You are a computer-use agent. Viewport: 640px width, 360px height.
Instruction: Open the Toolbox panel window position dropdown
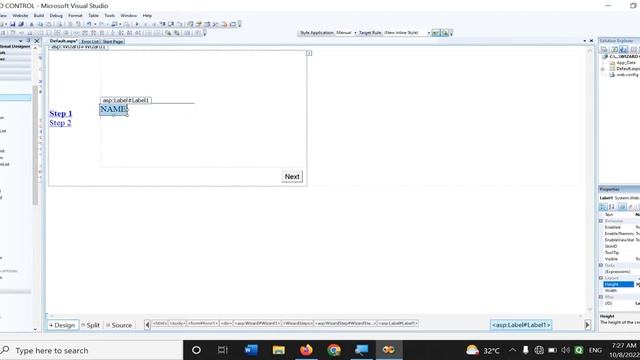pyautogui.click(x=20, y=41)
